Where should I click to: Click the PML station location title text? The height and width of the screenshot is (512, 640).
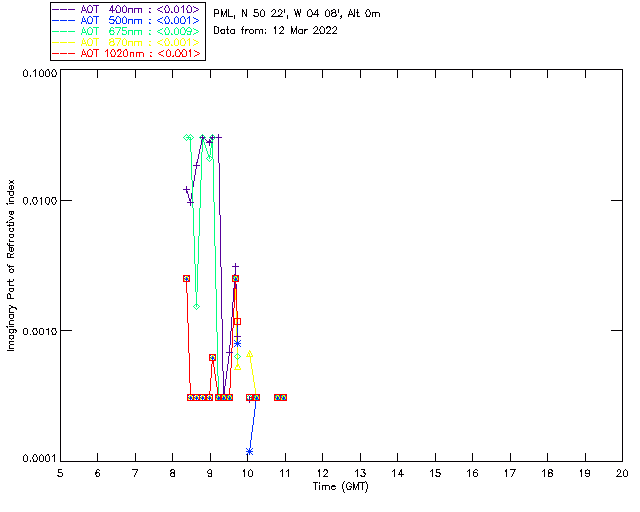pyautogui.click(x=297, y=14)
